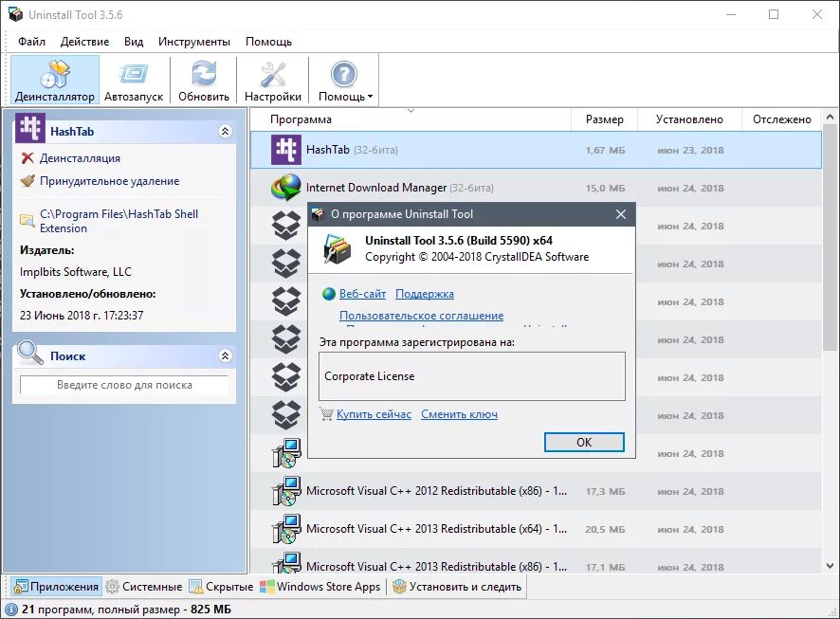Viewport: 840px width, 619px height.
Task: Click the date июн 23, 2018 cell
Action: [690, 151]
